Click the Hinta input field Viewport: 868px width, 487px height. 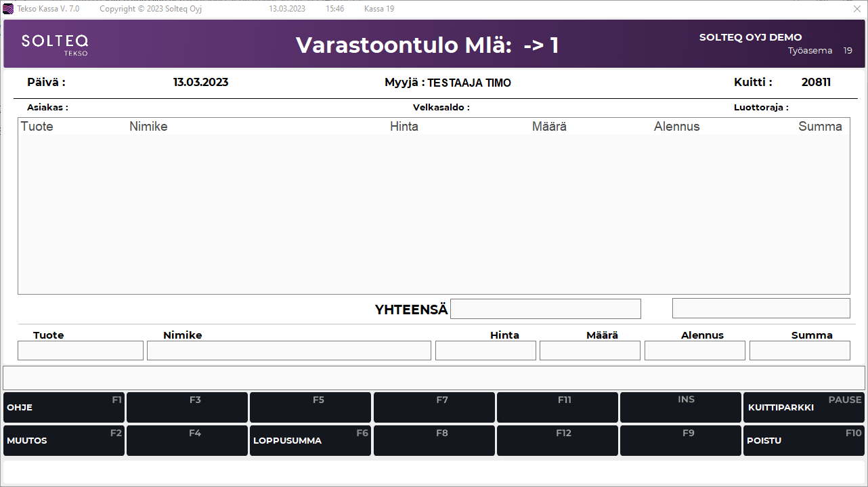coord(485,350)
